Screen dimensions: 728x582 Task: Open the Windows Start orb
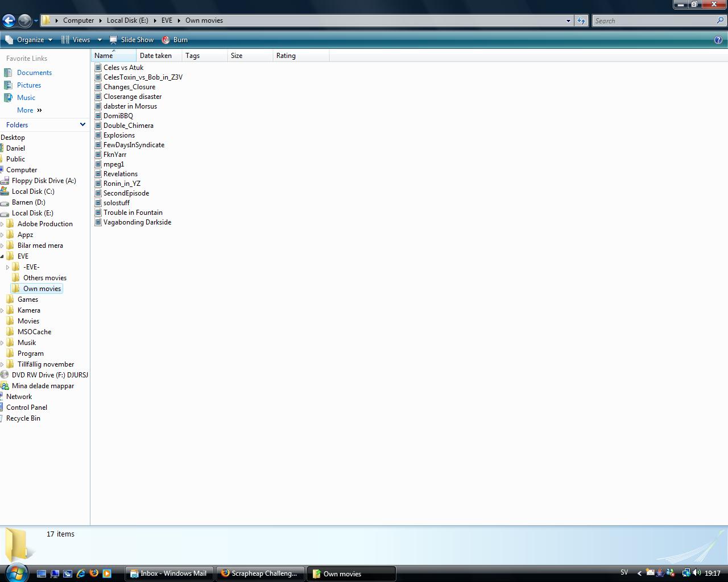point(16,573)
